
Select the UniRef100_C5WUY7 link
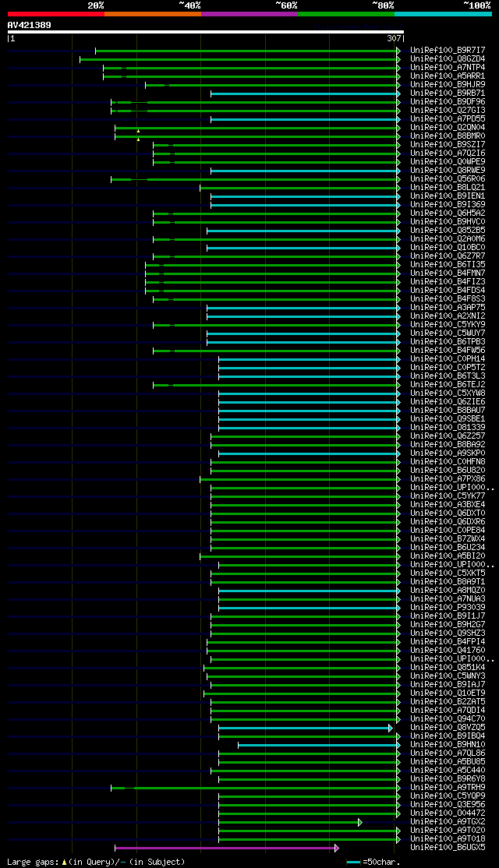click(448, 333)
